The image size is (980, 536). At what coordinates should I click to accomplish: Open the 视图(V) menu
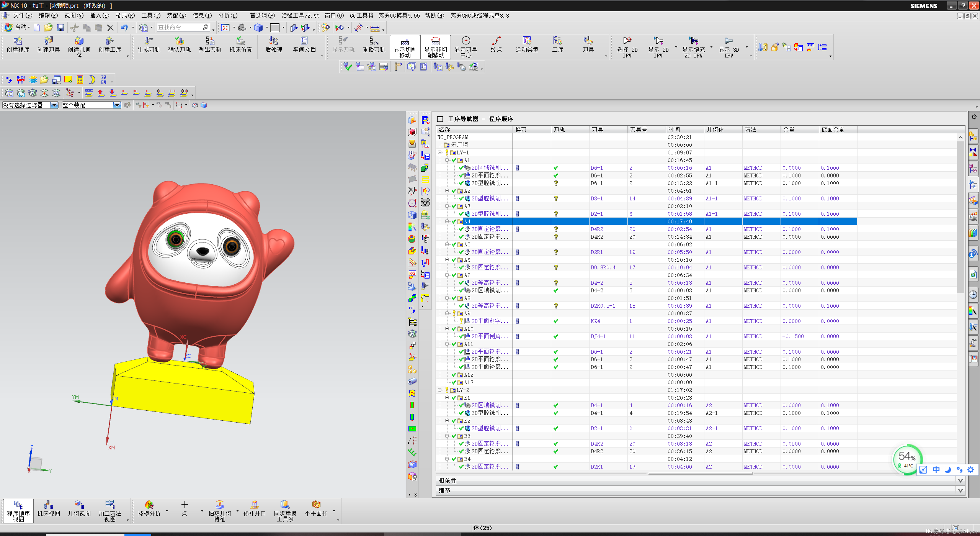coord(74,15)
